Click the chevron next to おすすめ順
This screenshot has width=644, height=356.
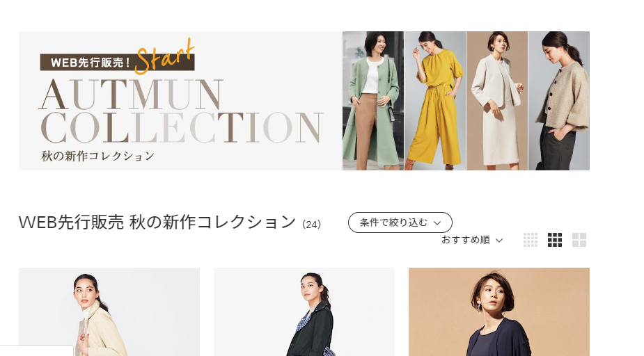[499, 241]
